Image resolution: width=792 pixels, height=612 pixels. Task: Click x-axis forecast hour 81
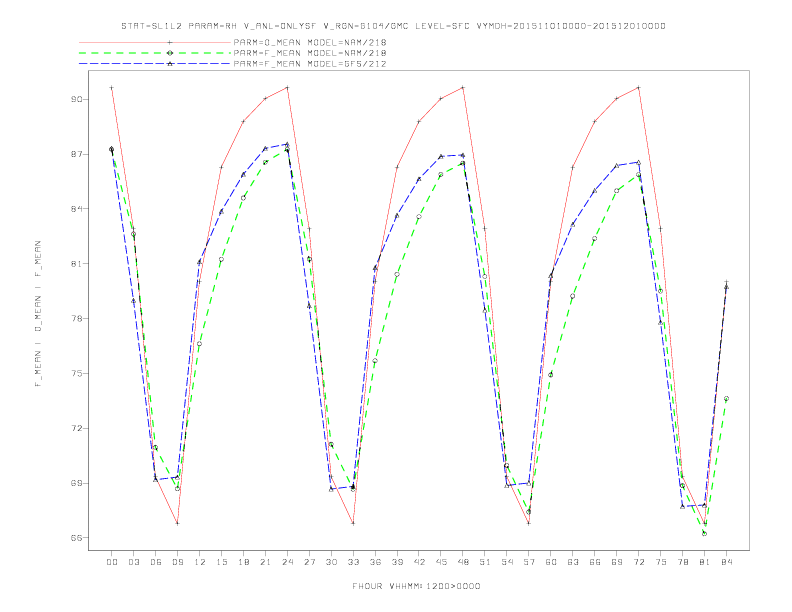[x=705, y=562]
